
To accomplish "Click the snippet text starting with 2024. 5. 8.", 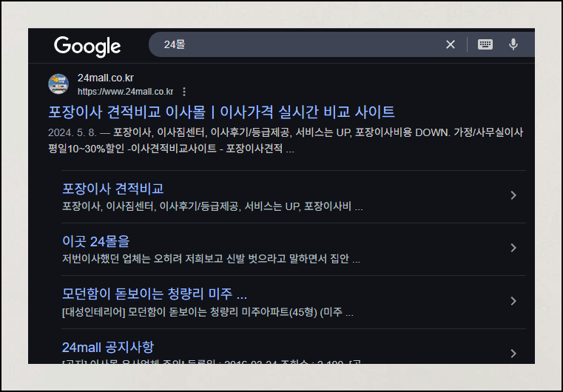I will (x=286, y=141).
